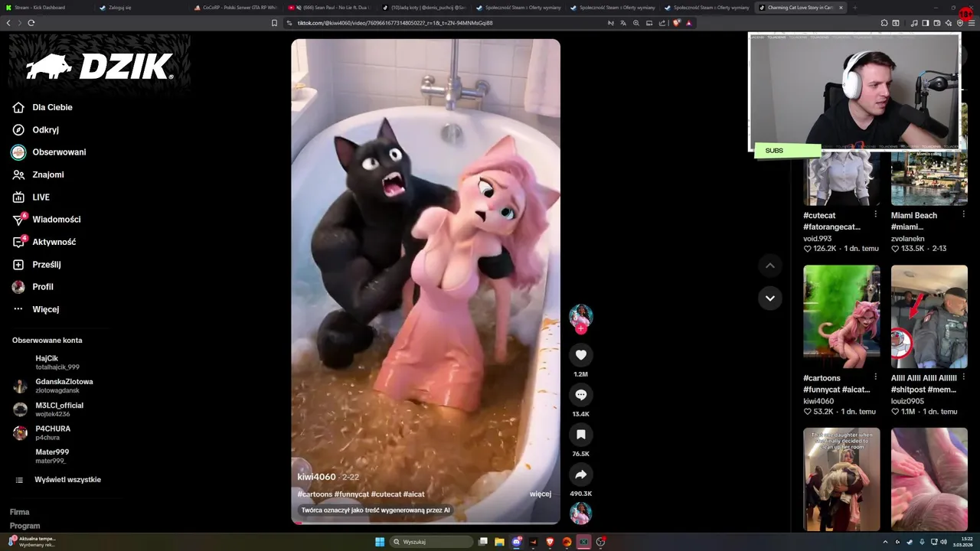The width and height of the screenshot is (980, 551).
Task: Open the green-haired cat video thumbnail
Action: tap(841, 316)
